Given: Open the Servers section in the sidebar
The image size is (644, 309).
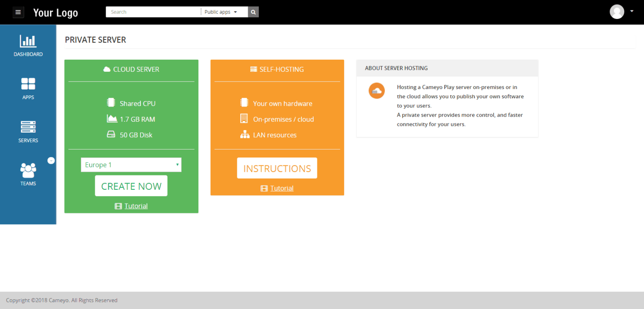Looking at the screenshot, I should tap(28, 131).
